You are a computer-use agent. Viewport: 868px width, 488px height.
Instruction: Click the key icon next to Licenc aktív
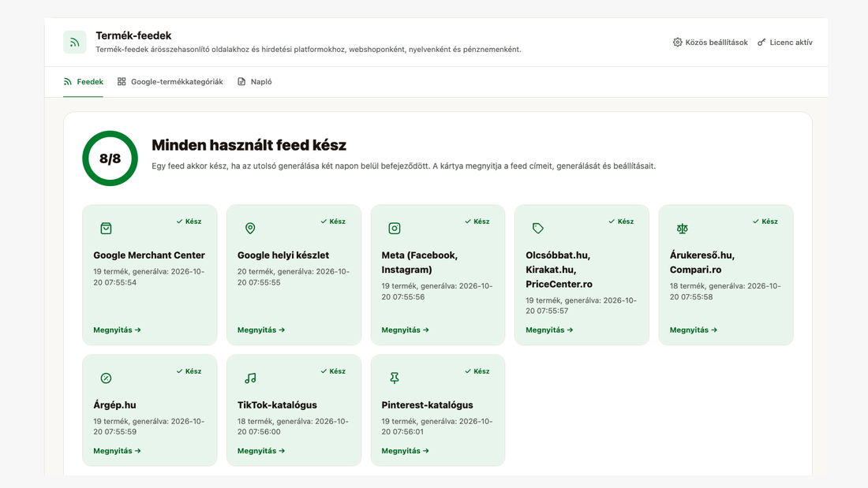point(761,42)
